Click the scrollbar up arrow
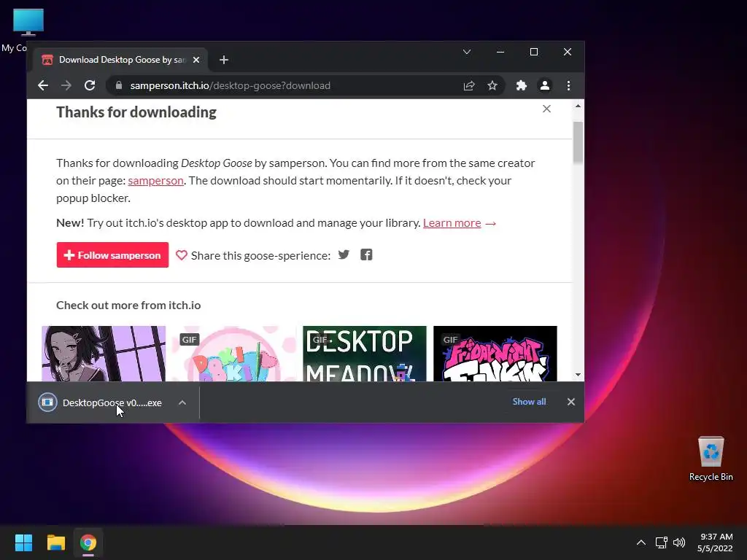The image size is (747, 560). 578,106
